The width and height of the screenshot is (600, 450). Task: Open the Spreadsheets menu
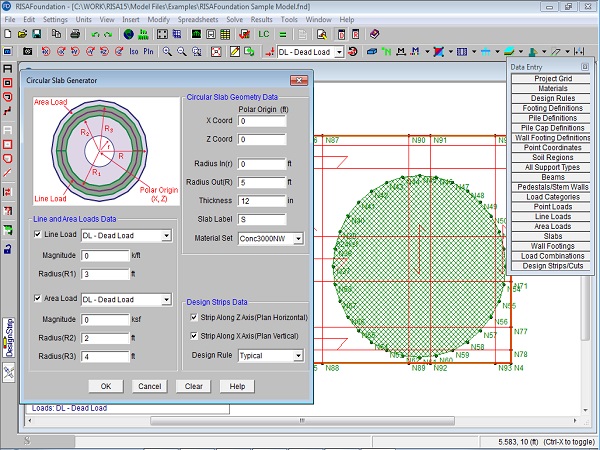(x=198, y=20)
